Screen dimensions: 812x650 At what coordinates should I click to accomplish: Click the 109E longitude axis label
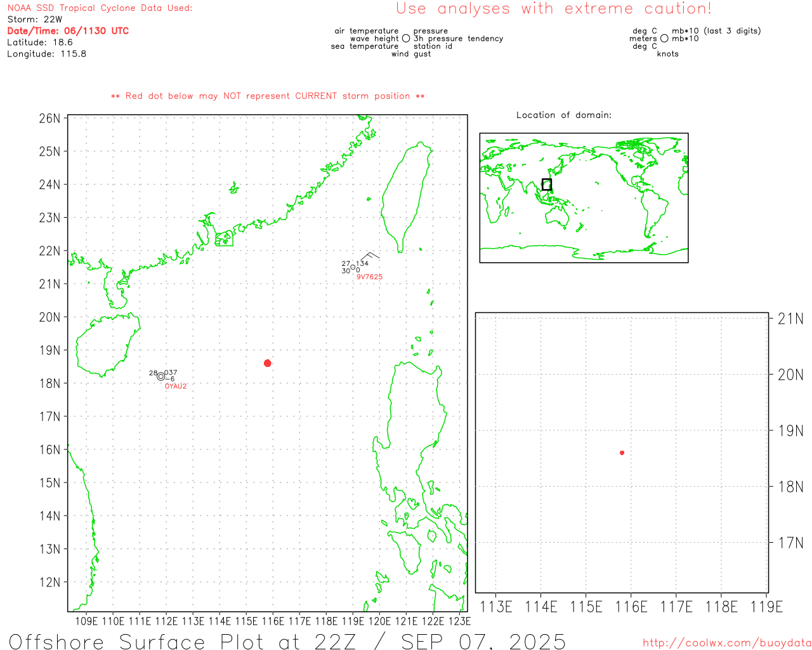click(86, 621)
